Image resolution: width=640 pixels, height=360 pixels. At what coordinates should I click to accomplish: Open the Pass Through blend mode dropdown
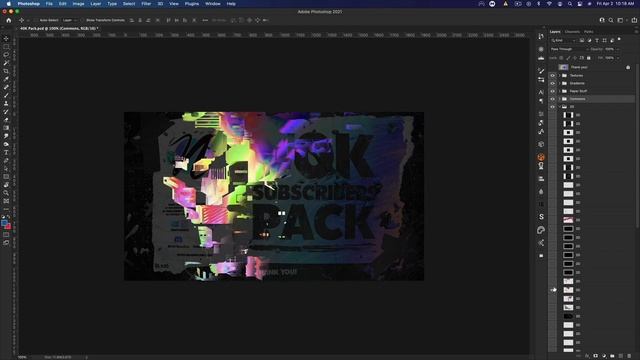pos(569,49)
